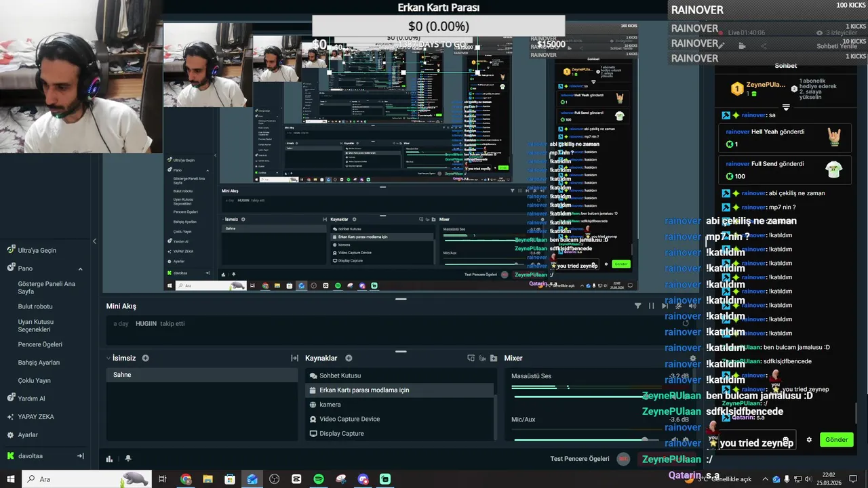The width and height of the screenshot is (868, 488).
Task: Mute the Mic/Aux speaker icon
Action: (x=675, y=440)
